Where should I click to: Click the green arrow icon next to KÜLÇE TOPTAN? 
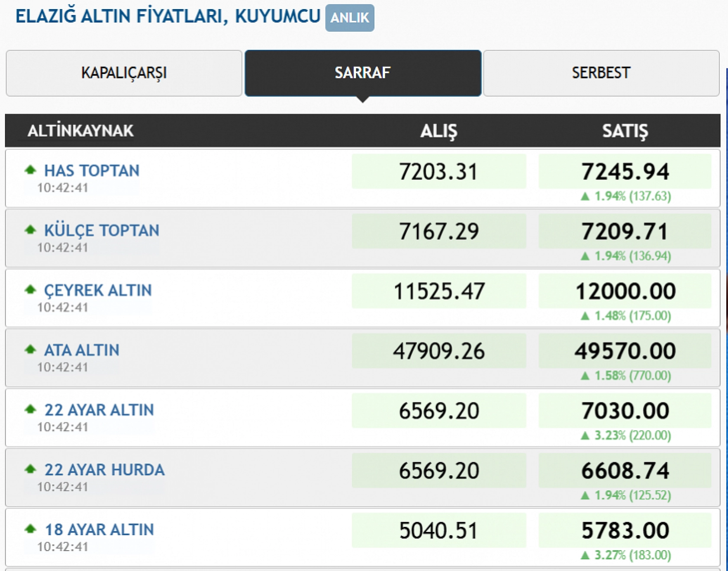click(x=29, y=230)
